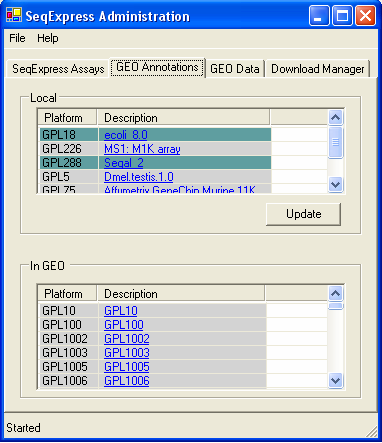Viewport: 382px width, 443px height.
Task: Close the SeqExpress Administration window
Action: tap(366, 16)
